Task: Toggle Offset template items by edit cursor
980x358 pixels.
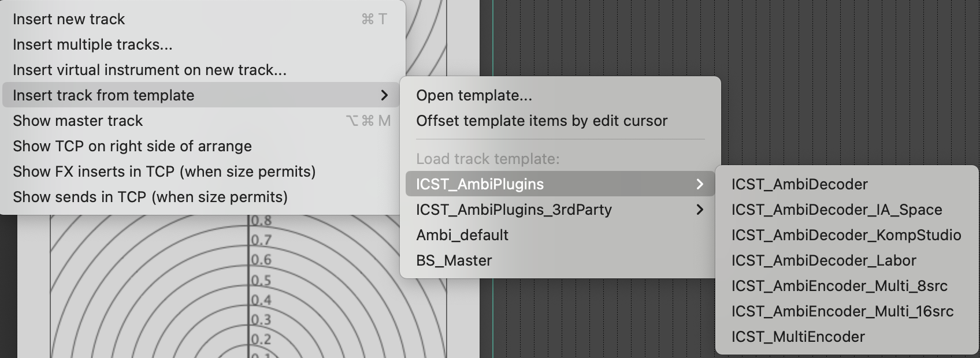Action: 541,121
